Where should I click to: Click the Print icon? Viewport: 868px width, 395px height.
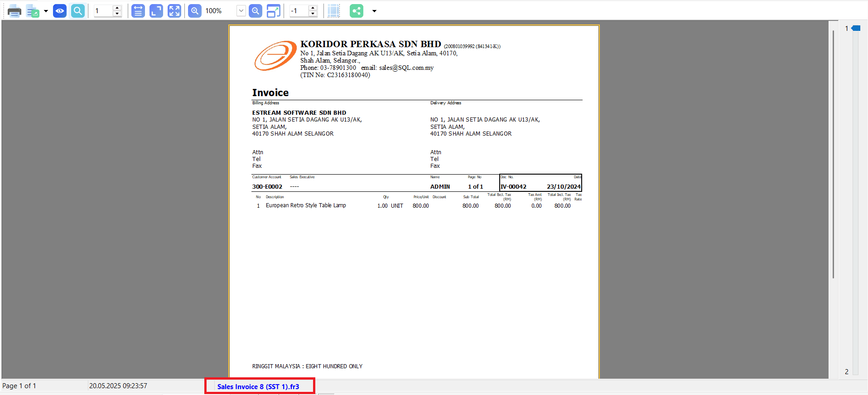[x=14, y=11]
